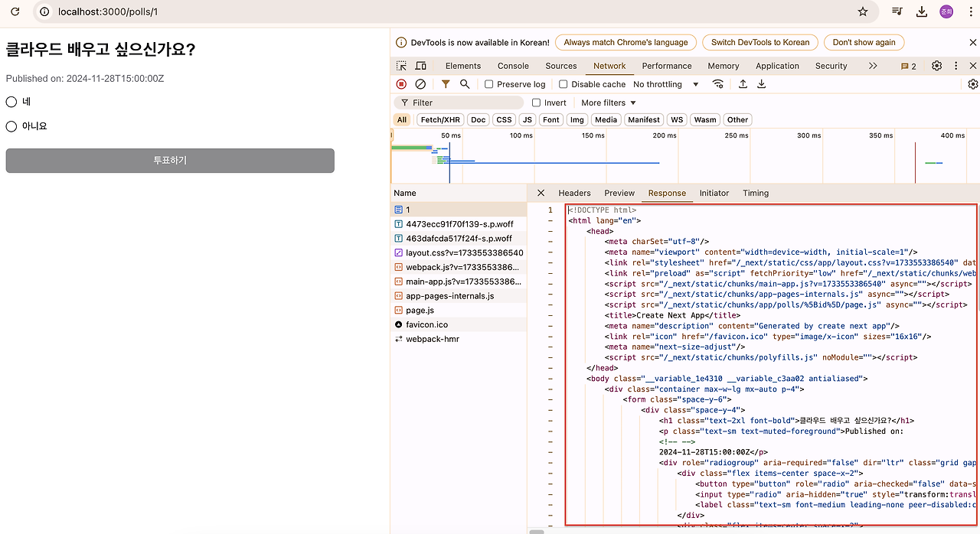Enable Disable cache checkbox
This screenshot has width=980, height=534.
coord(563,84)
